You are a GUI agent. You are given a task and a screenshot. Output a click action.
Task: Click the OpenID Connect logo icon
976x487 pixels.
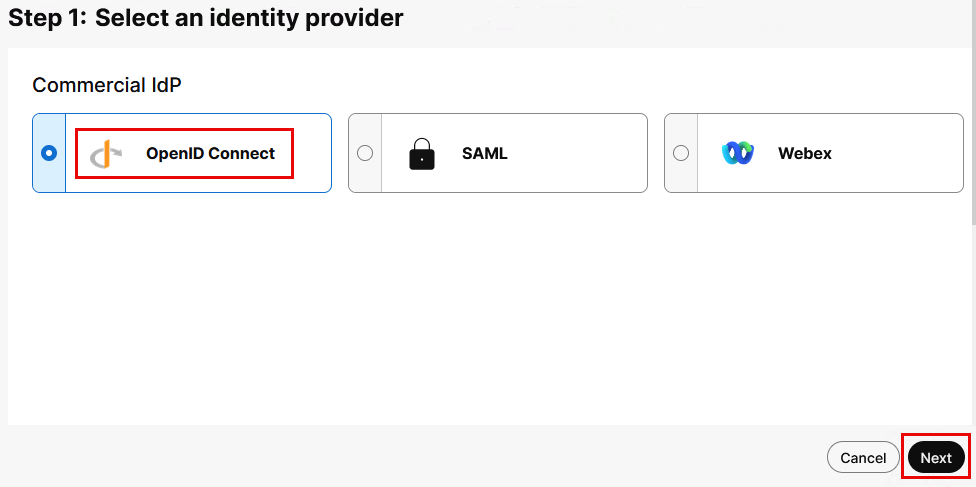click(x=105, y=154)
